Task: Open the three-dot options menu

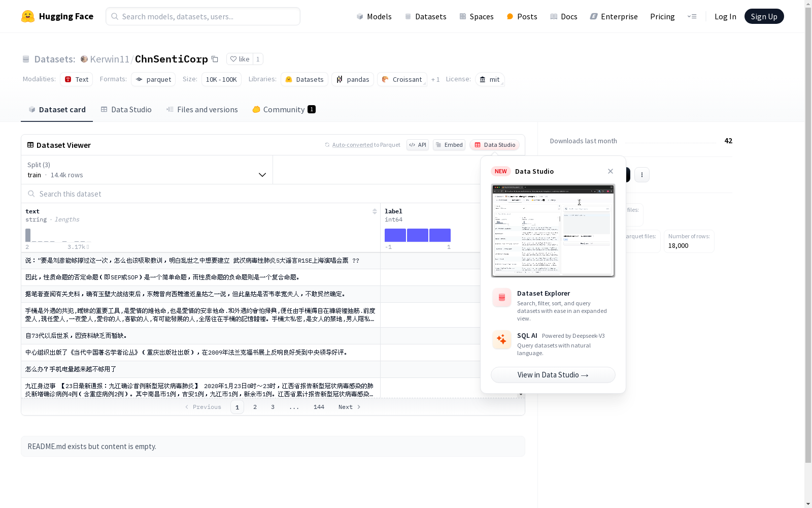Action: tap(642, 175)
